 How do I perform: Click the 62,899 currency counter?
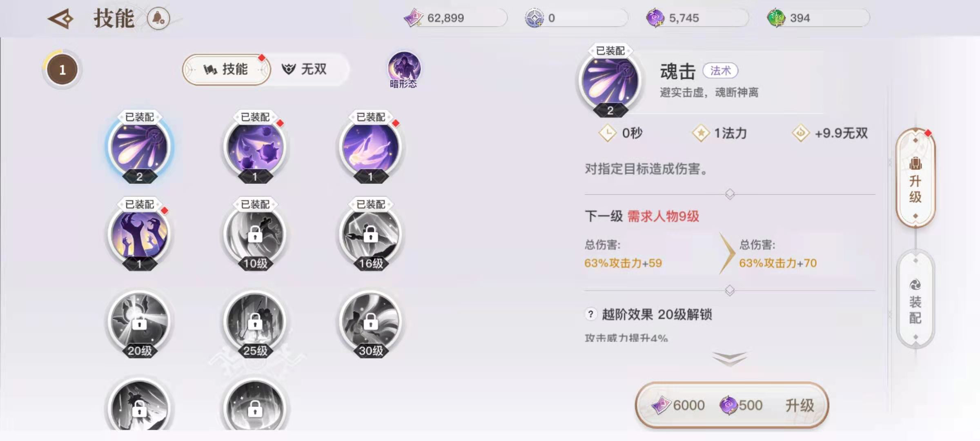coord(455,18)
